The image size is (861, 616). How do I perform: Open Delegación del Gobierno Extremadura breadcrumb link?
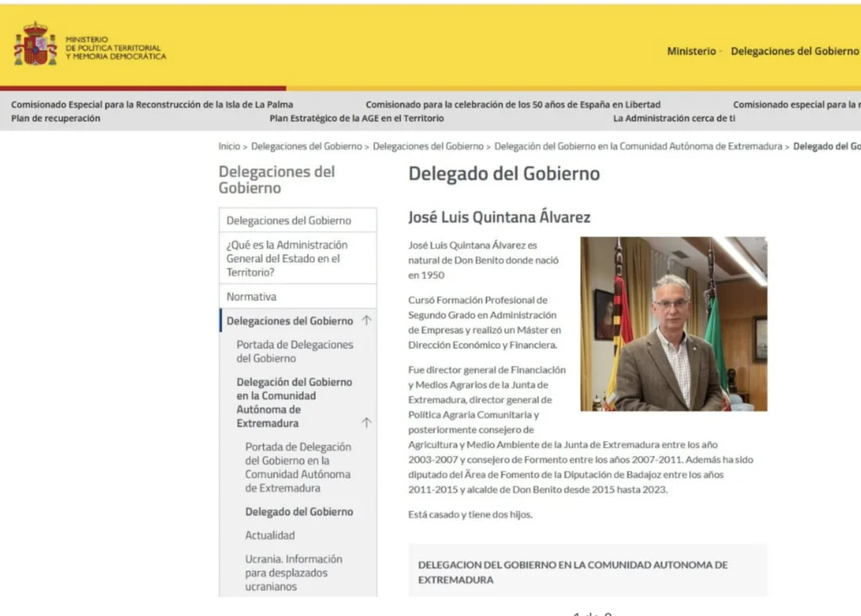[x=638, y=146]
